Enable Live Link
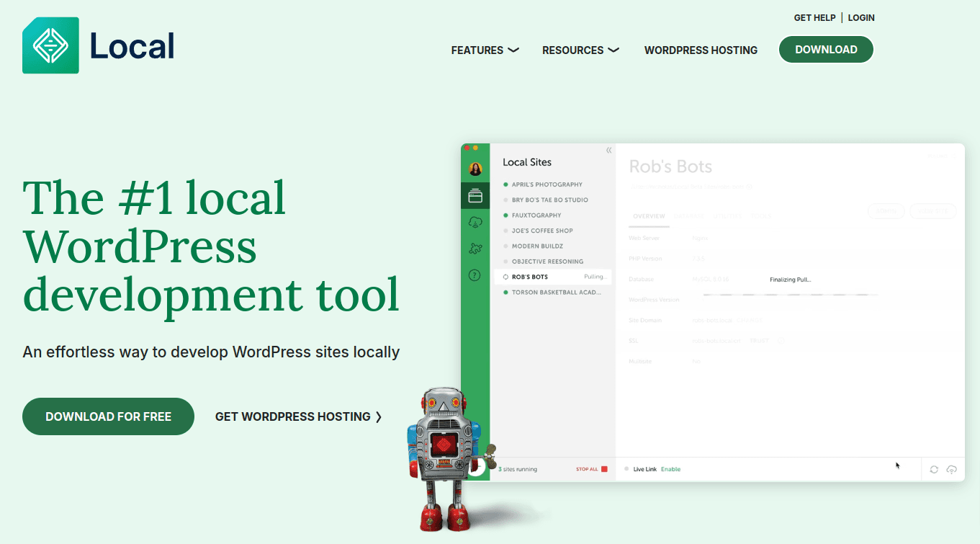This screenshot has height=544, width=980. (670, 469)
